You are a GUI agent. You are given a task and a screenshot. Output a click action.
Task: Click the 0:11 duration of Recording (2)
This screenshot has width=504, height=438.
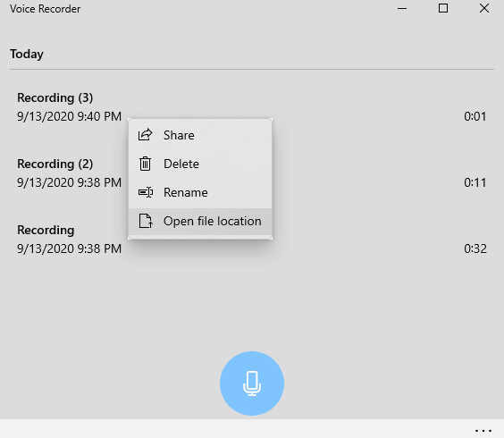click(x=475, y=182)
